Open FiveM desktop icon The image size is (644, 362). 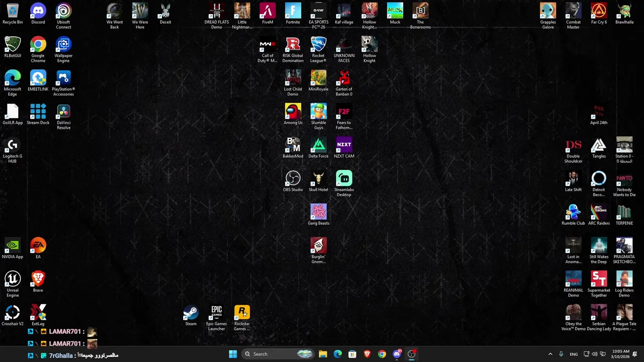pos(268,14)
